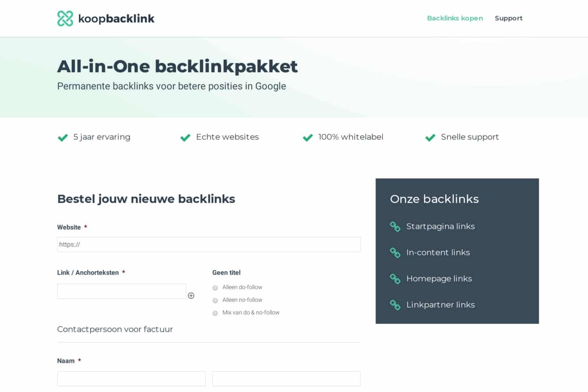Click checkmark icon next to 5 jaar ervaring
The image size is (588, 392).
pyautogui.click(x=63, y=138)
